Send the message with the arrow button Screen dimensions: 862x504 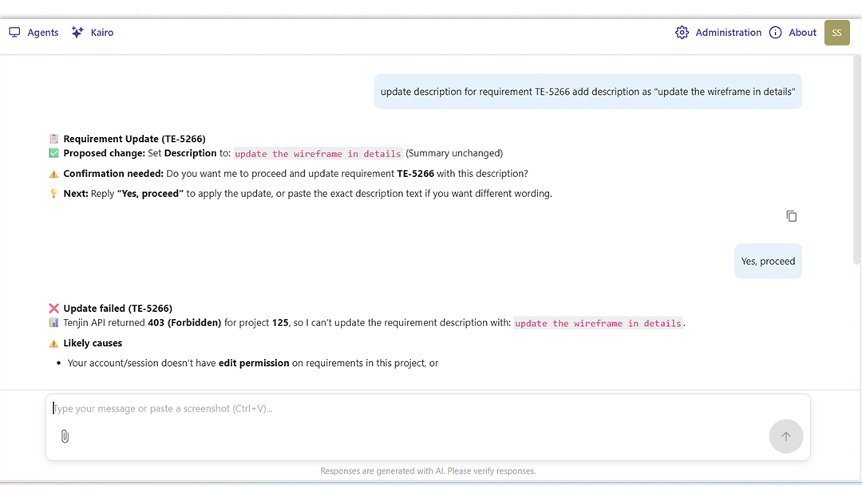(x=785, y=436)
